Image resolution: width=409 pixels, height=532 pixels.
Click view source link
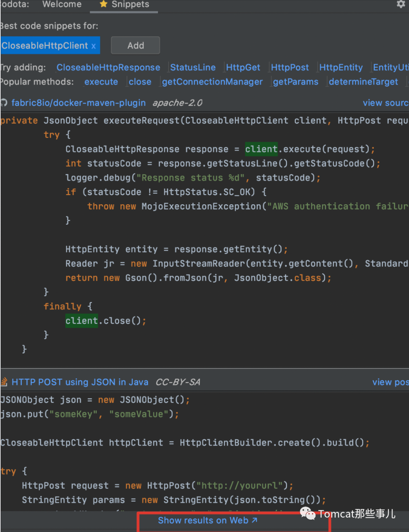point(386,103)
